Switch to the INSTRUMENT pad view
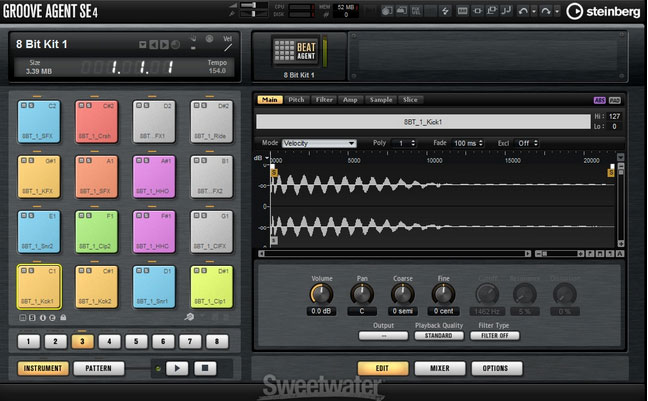The width and height of the screenshot is (648, 401). pos(43,368)
